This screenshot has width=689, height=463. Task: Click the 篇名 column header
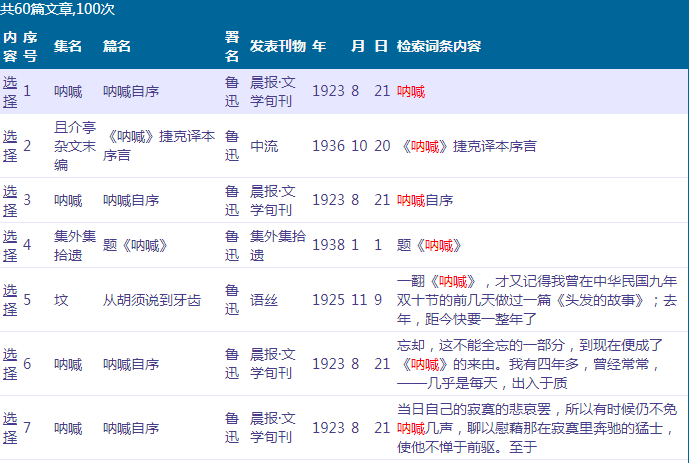tap(117, 47)
